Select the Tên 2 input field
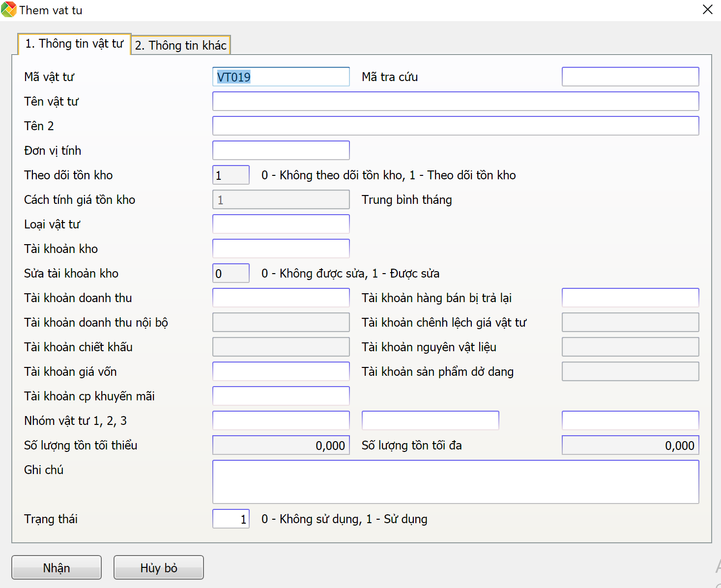Image resolution: width=721 pixels, height=588 pixels. pos(456,126)
